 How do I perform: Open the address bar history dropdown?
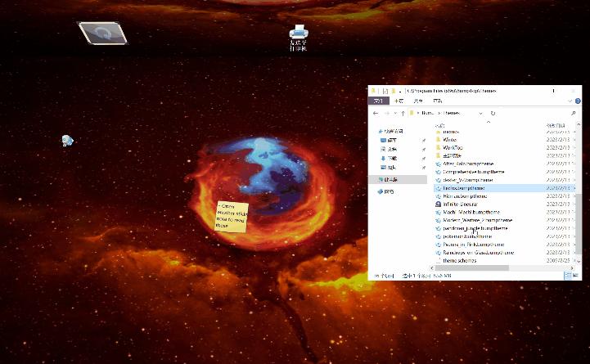coord(480,113)
